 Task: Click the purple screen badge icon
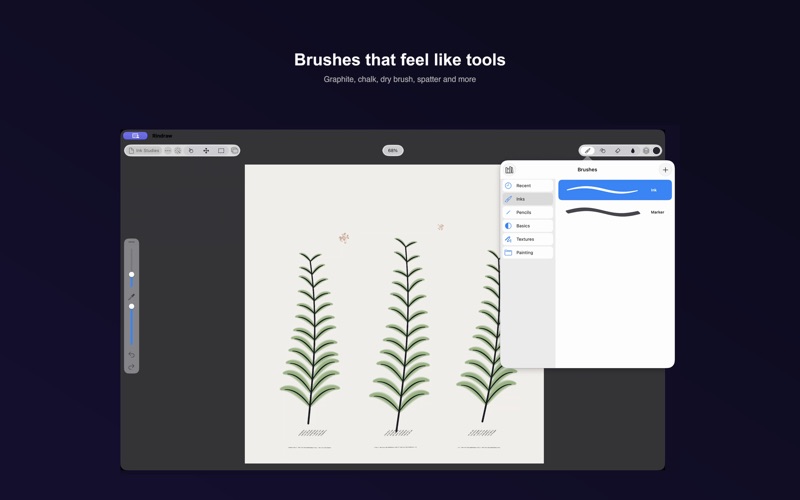[x=135, y=136]
